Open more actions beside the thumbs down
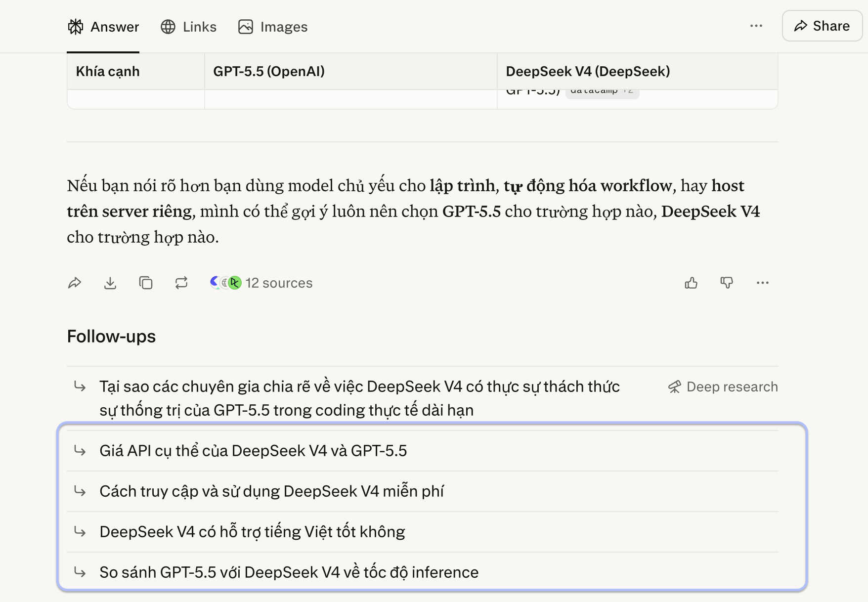This screenshot has width=868, height=602. pos(763,283)
